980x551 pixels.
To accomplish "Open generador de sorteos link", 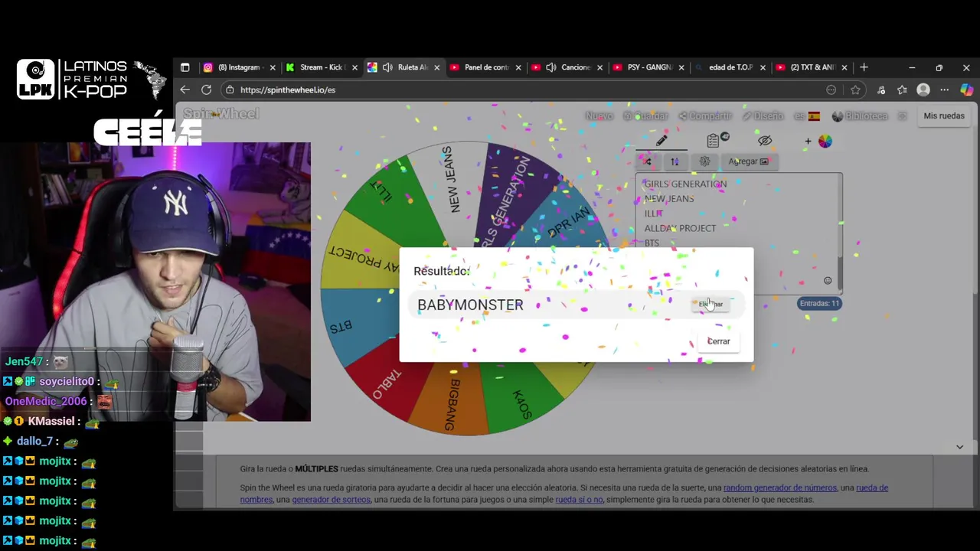I will 332,500.
